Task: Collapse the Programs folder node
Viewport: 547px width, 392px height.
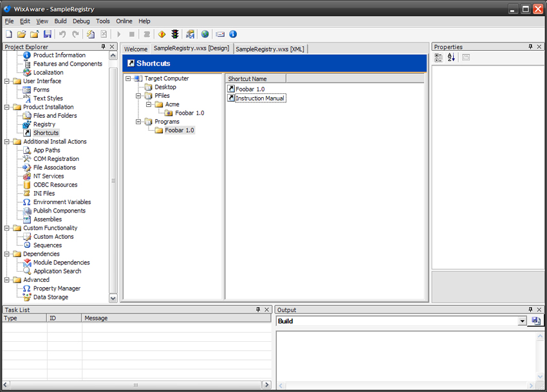Action: click(x=138, y=122)
